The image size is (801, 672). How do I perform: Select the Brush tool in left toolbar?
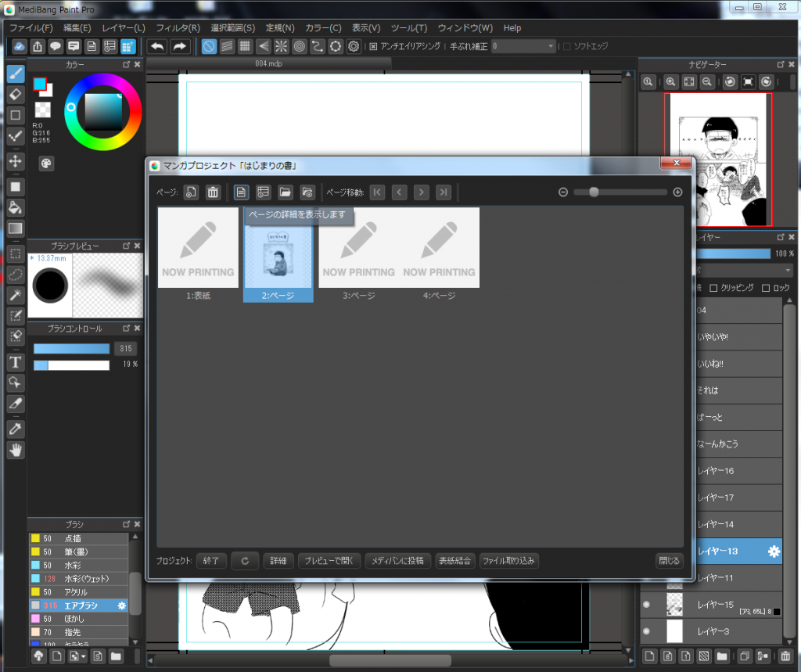click(16, 74)
